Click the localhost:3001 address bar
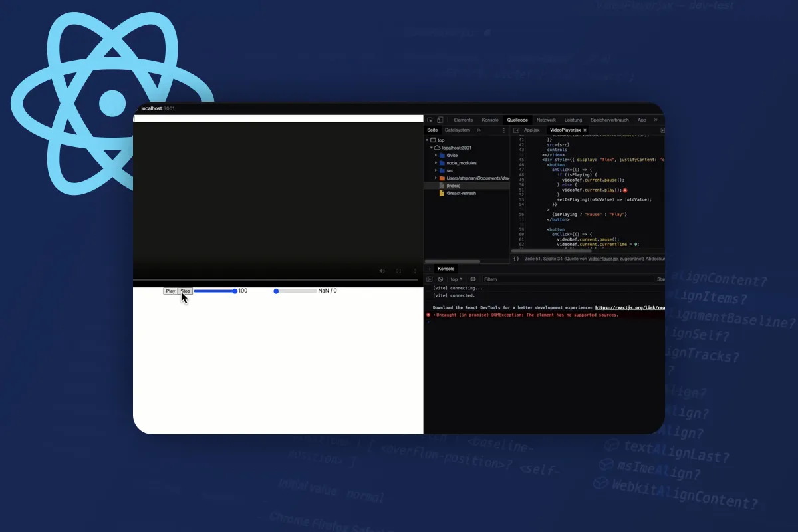The image size is (798, 532). point(158,108)
